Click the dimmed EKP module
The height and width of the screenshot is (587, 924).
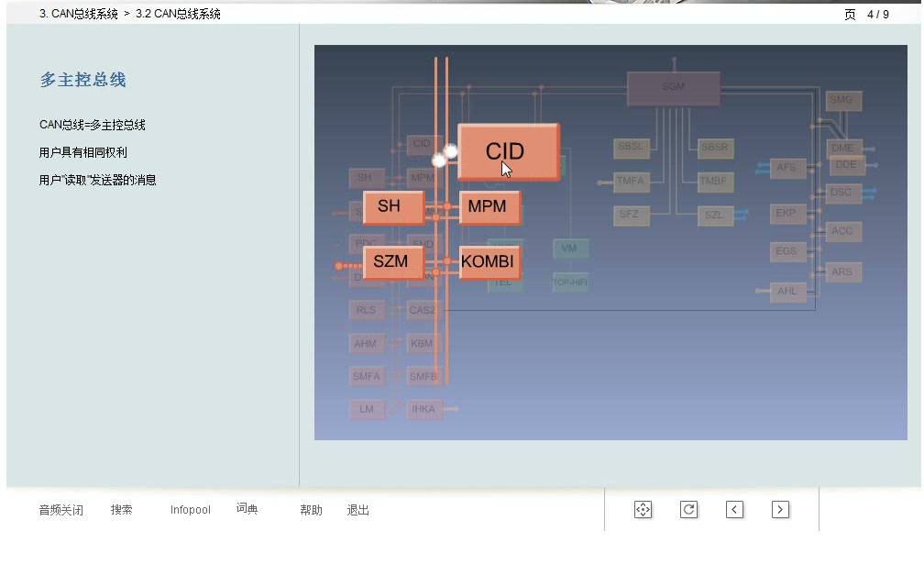click(788, 214)
